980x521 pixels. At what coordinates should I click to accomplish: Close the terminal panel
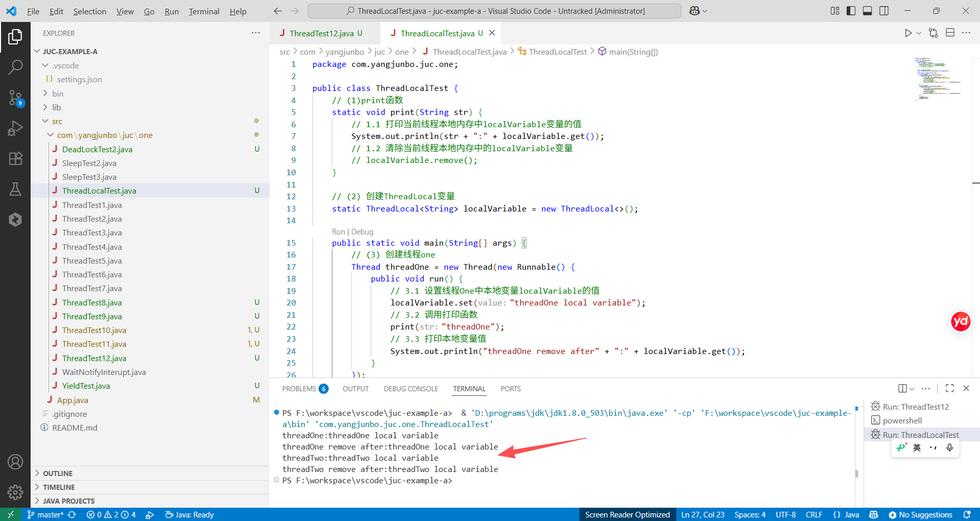[x=966, y=389]
